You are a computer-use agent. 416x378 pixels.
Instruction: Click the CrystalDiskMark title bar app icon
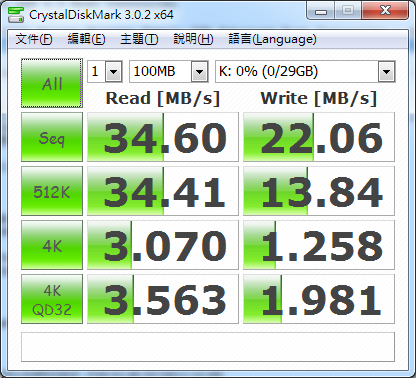(x=16, y=14)
